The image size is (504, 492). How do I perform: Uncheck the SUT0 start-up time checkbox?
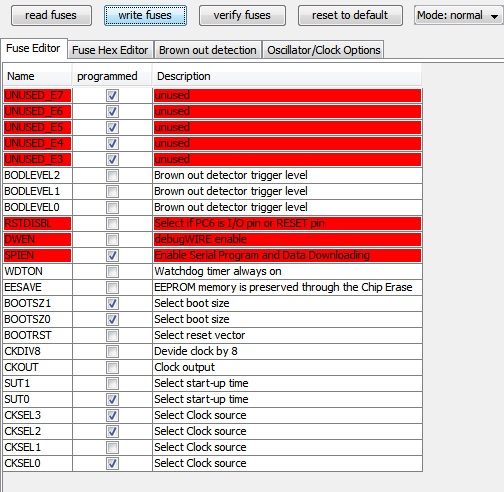(112, 399)
